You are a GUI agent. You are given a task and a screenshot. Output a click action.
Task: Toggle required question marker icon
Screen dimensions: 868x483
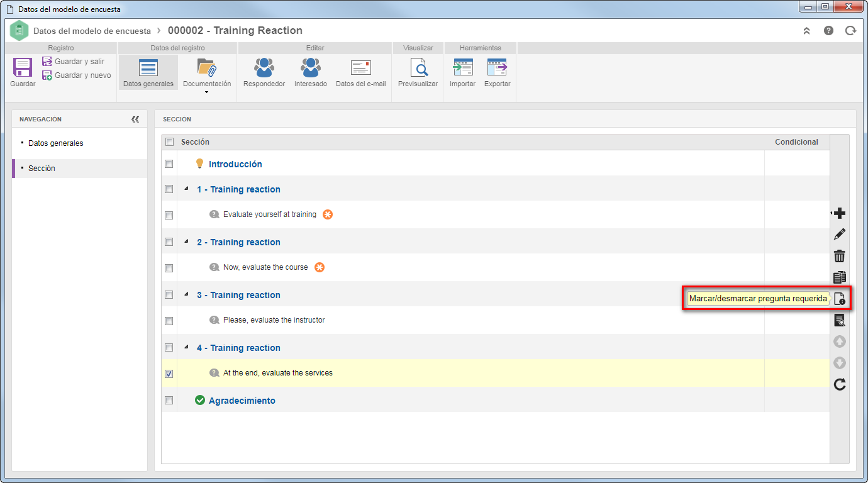(839, 299)
